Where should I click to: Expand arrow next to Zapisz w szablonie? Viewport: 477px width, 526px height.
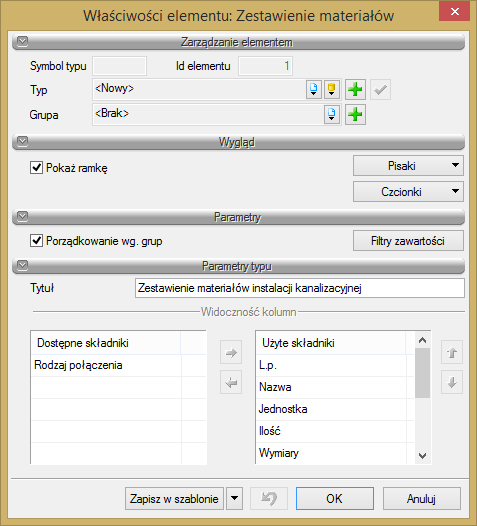point(234,498)
